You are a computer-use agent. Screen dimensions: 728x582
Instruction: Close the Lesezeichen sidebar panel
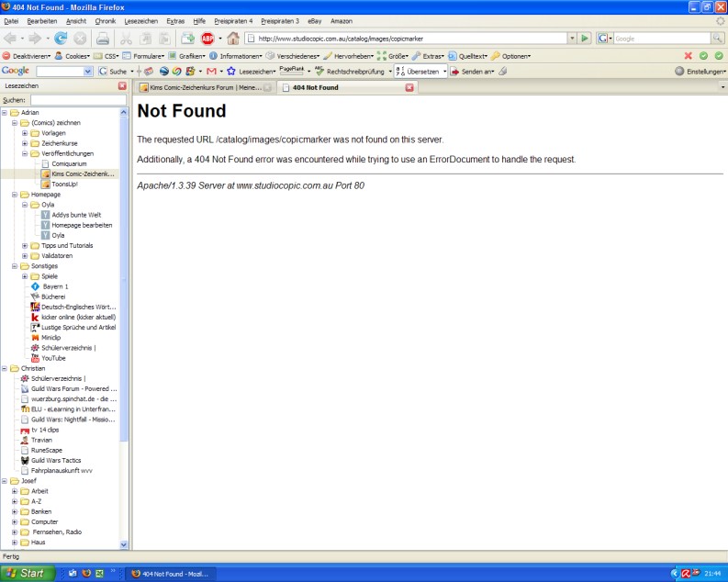122,86
